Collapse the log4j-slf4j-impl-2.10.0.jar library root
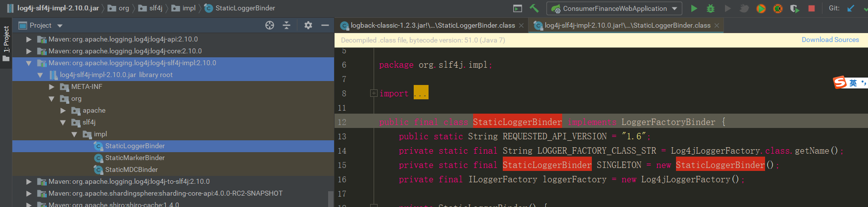 coord(40,75)
